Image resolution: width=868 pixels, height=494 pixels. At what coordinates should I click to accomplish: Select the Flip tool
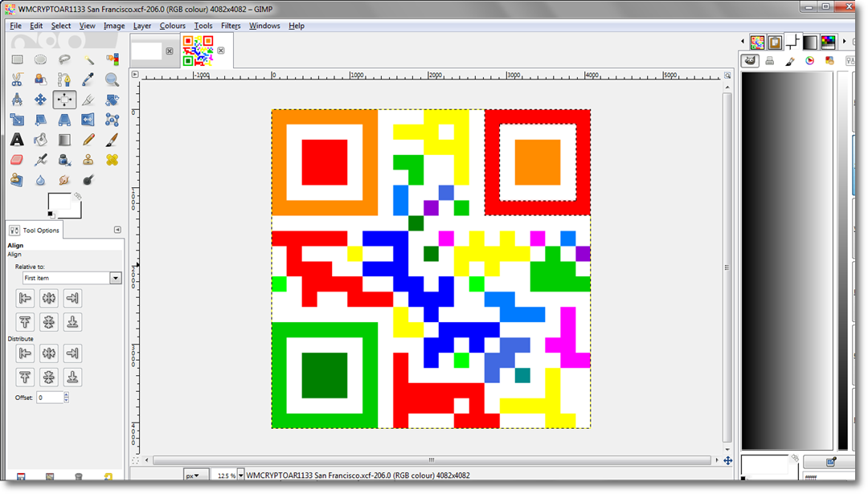[x=88, y=120]
